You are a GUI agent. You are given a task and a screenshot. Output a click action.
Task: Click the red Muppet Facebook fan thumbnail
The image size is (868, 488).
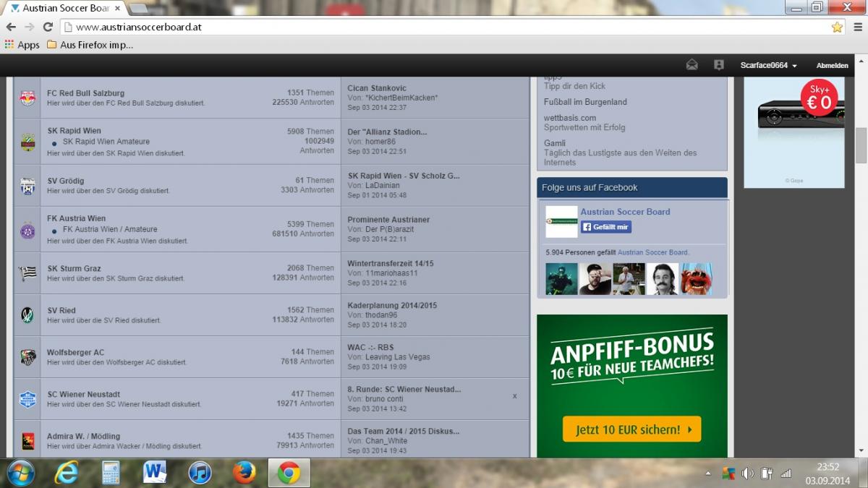696,279
